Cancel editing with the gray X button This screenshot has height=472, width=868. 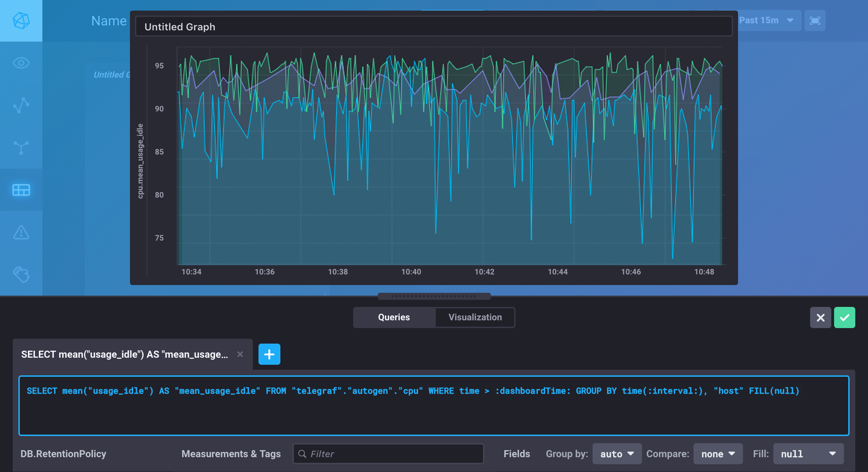coord(820,317)
